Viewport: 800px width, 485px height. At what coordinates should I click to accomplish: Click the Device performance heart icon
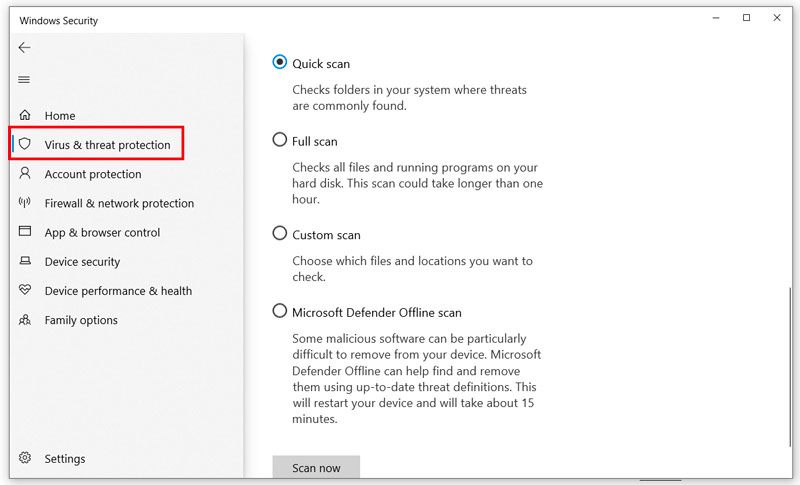tap(24, 290)
